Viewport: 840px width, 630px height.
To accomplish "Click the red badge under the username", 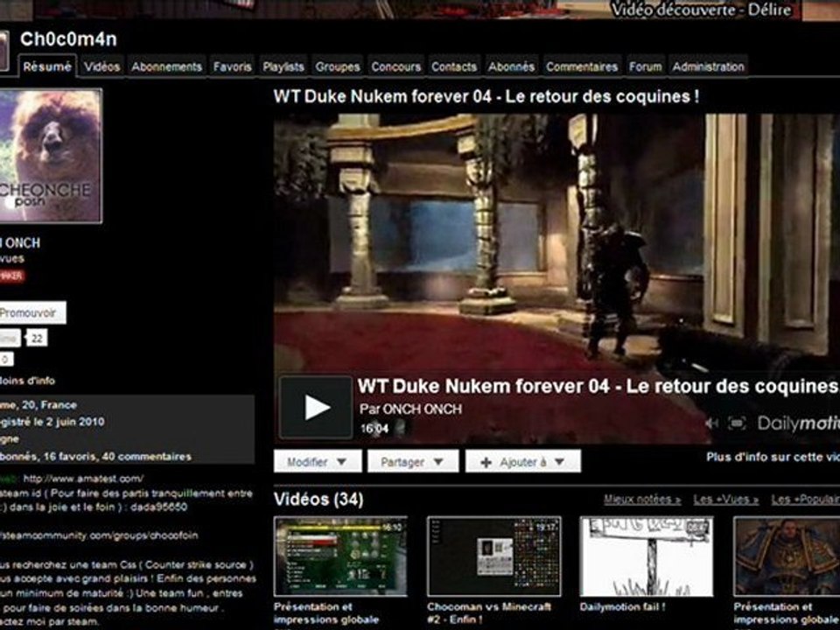I will point(11,276).
